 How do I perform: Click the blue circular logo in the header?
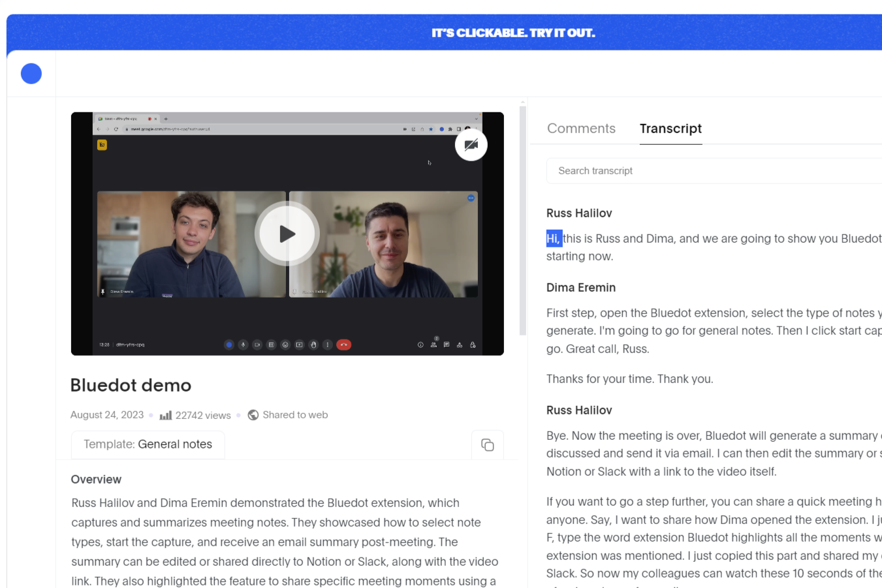[x=31, y=73]
